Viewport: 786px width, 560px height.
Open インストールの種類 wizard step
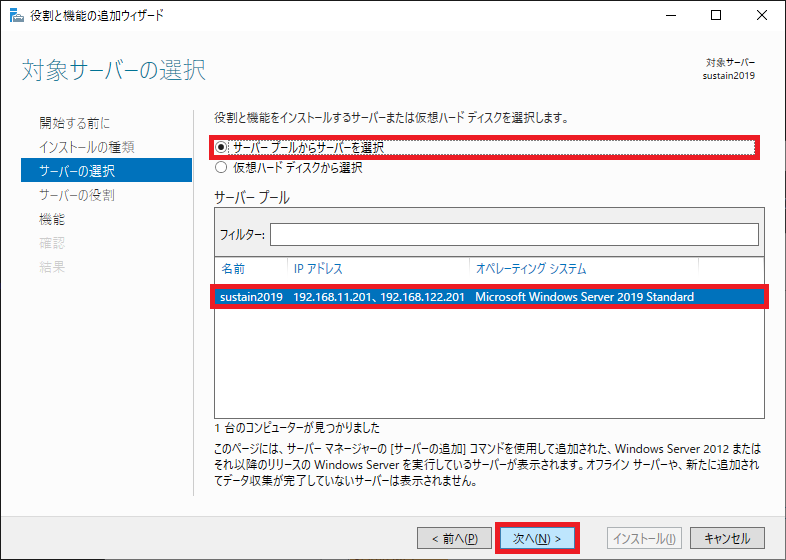point(87,147)
